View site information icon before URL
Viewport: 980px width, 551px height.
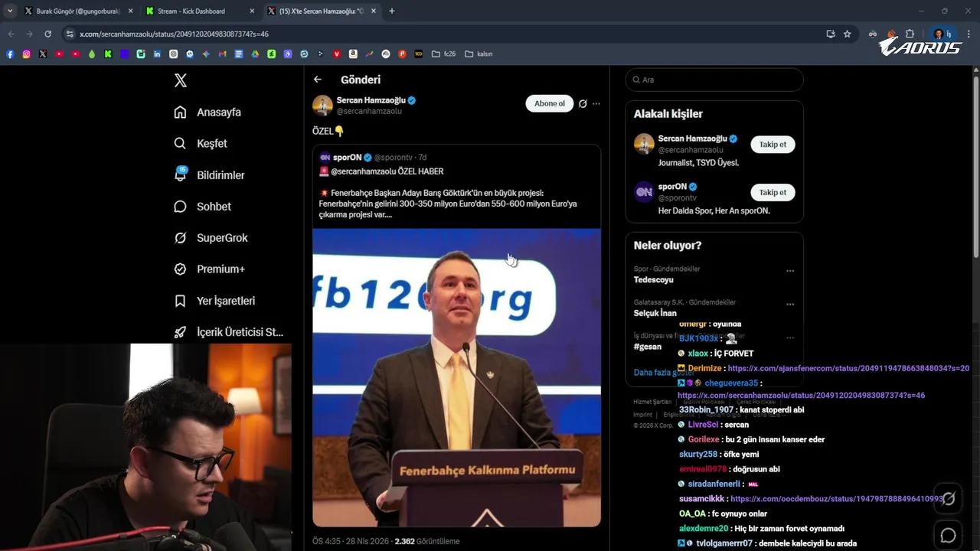coord(70,34)
